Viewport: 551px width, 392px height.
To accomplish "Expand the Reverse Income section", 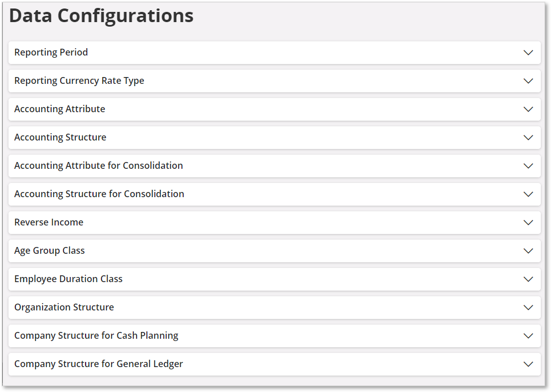I will [274, 222].
